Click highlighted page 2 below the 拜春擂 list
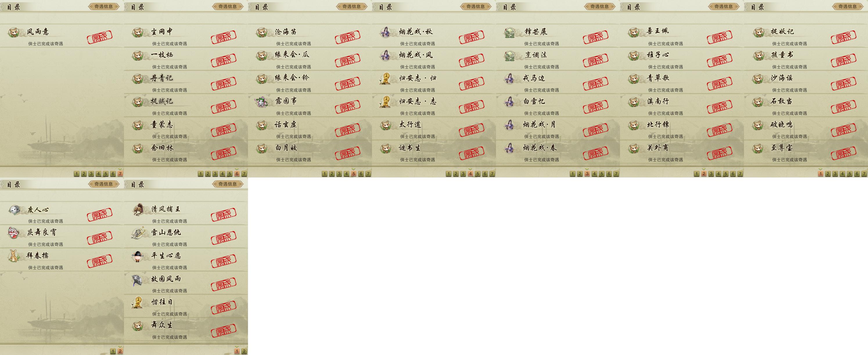The height and width of the screenshot is (355, 868). [120, 351]
